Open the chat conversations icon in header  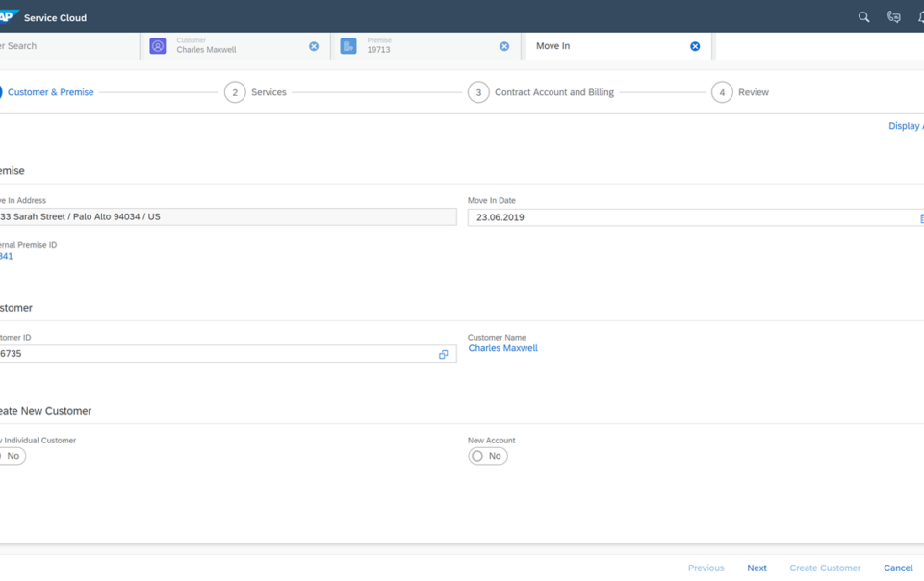[893, 17]
